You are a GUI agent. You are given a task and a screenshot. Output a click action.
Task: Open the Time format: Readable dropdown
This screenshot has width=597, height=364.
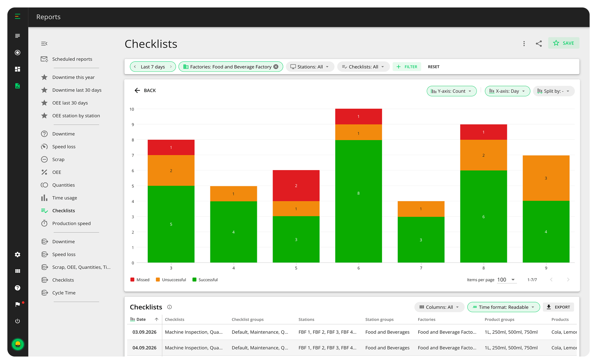click(x=503, y=307)
